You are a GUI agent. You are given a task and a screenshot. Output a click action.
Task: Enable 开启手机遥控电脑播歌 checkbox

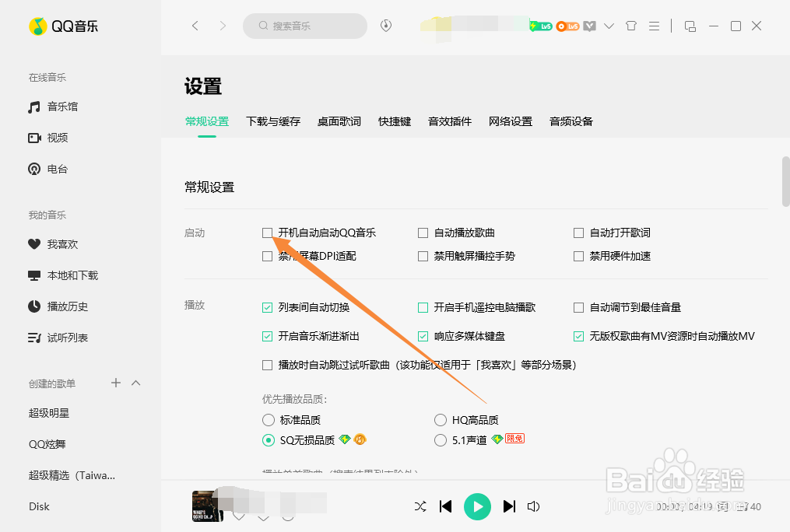(423, 307)
